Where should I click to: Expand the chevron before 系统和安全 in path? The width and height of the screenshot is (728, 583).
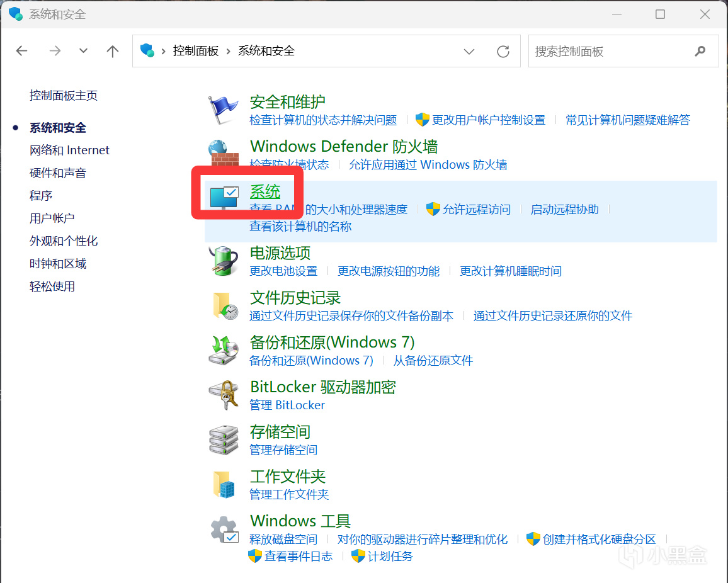point(229,51)
